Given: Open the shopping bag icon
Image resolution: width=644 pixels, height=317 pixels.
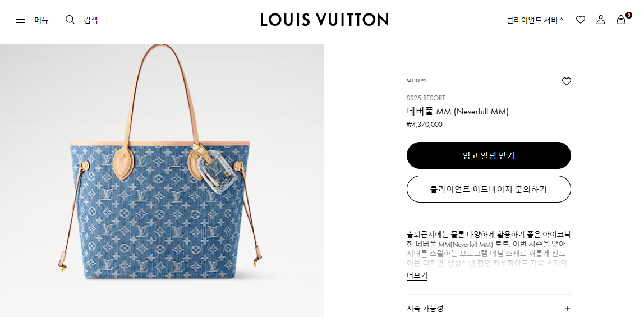Looking at the screenshot, I should pos(620,20).
